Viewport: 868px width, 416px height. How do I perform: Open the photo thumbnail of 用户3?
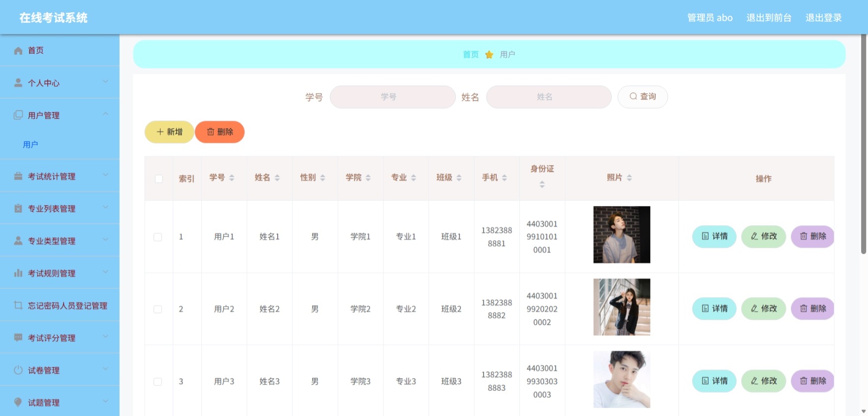click(x=622, y=380)
